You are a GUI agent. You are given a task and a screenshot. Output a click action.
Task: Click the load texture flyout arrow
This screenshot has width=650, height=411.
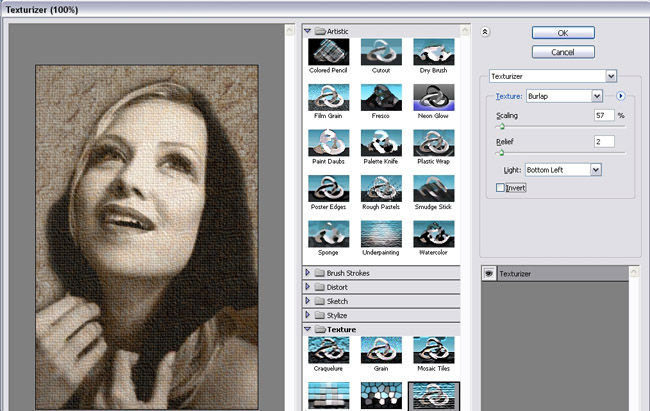click(x=620, y=96)
